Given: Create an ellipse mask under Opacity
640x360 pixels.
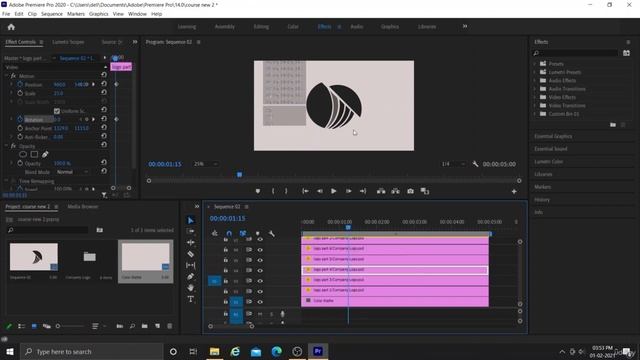Looking at the screenshot, I should pyautogui.click(x=23, y=154).
